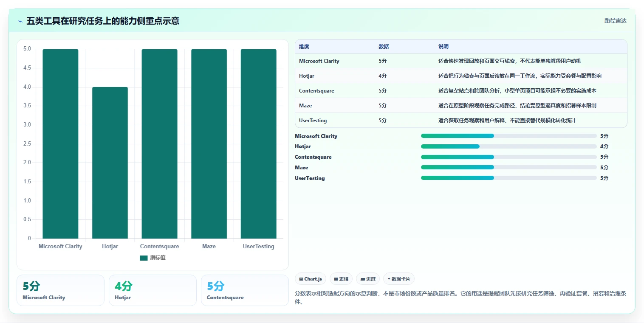The width and height of the screenshot is (644, 323).
Task: Open the Hotjar 4分 summary card
Action: pos(153,290)
